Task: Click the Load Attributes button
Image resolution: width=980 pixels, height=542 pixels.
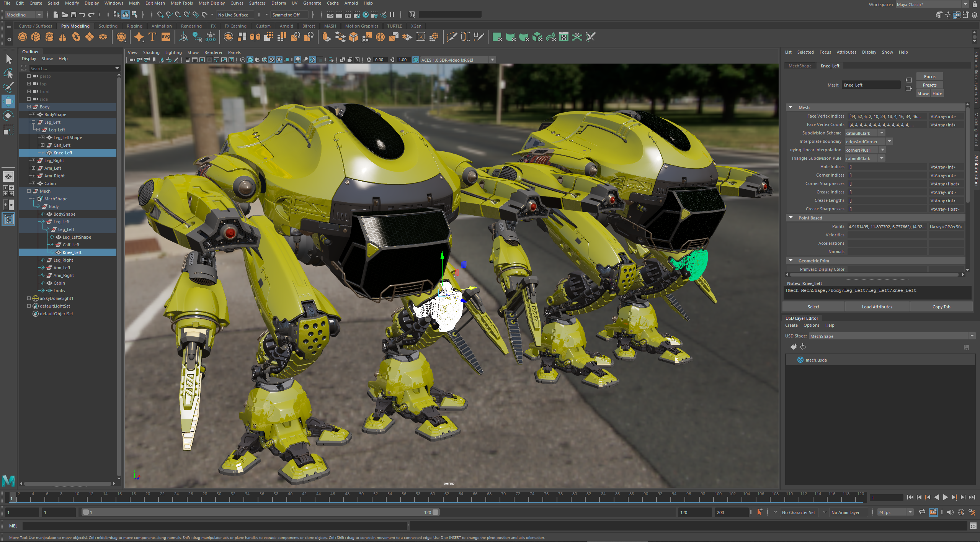Action: pos(877,307)
